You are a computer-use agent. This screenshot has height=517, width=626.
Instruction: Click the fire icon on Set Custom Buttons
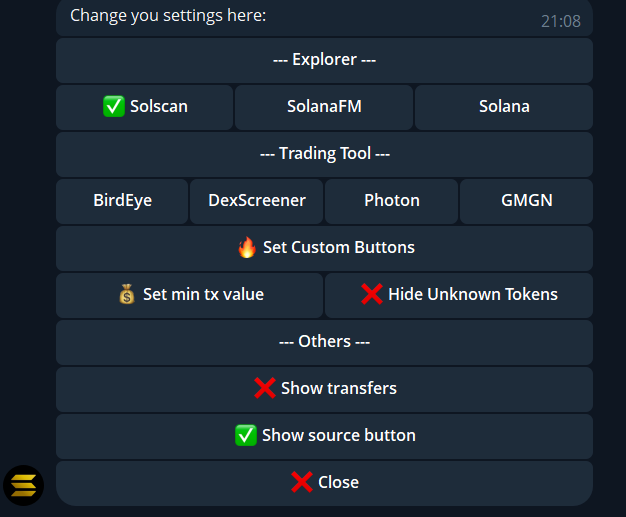coord(247,247)
